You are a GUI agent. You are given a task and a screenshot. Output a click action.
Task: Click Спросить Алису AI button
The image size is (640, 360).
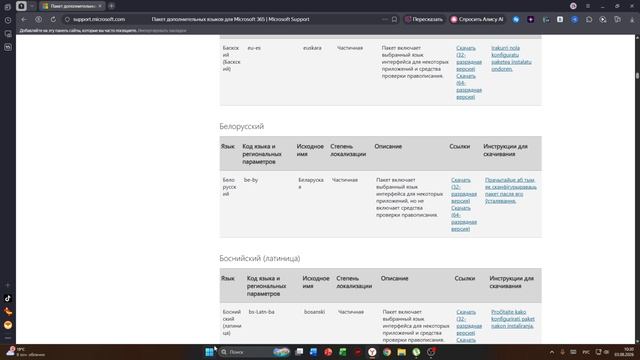pyautogui.click(x=477, y=19)
